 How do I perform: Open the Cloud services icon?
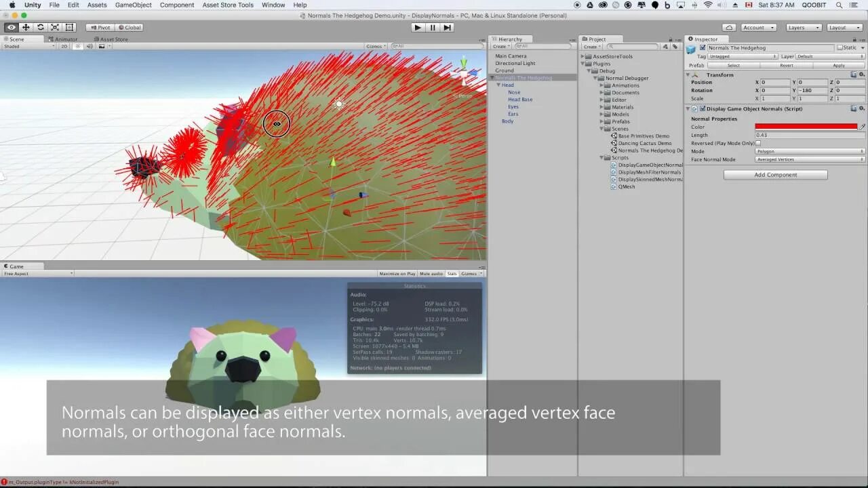729,28
